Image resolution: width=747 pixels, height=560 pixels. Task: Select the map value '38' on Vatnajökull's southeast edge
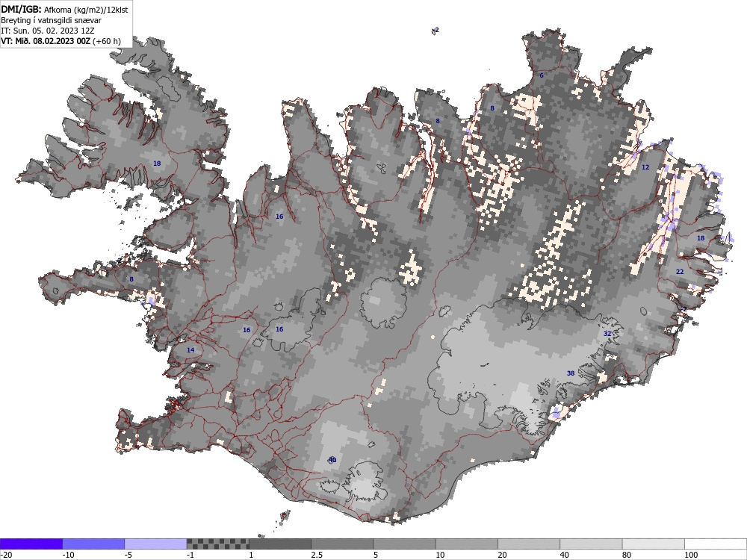coord(571,373)
